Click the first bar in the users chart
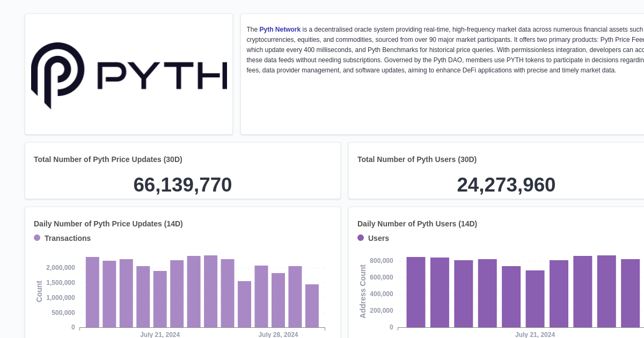The image size is (644, 338). (416, 292)
